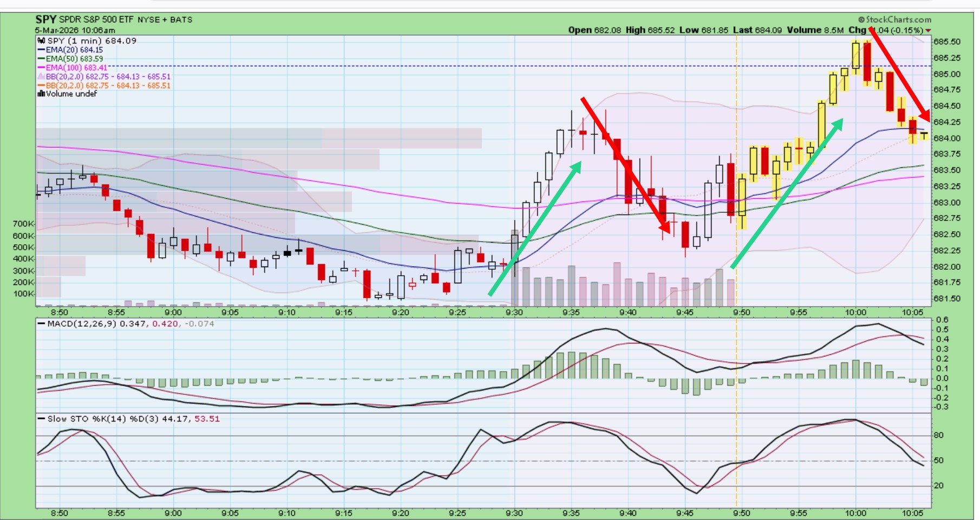980x520 pixels.
Task: Click the 683.00 price axis label
Action: click(x=948, y=203)
